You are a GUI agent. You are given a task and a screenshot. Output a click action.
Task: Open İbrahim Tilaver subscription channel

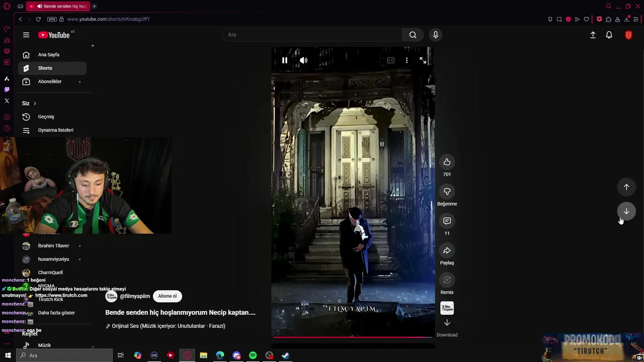(x=52, y=246)
